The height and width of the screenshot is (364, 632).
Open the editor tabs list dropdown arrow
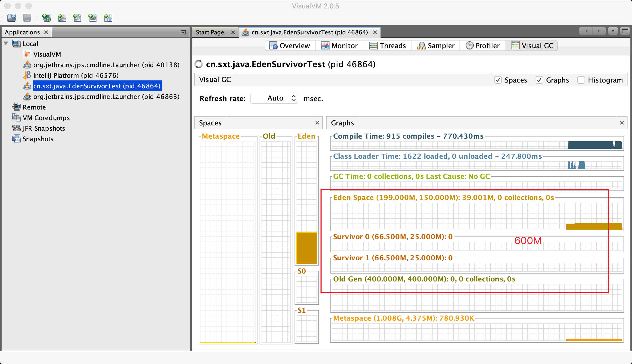click(x=613, y=31)
